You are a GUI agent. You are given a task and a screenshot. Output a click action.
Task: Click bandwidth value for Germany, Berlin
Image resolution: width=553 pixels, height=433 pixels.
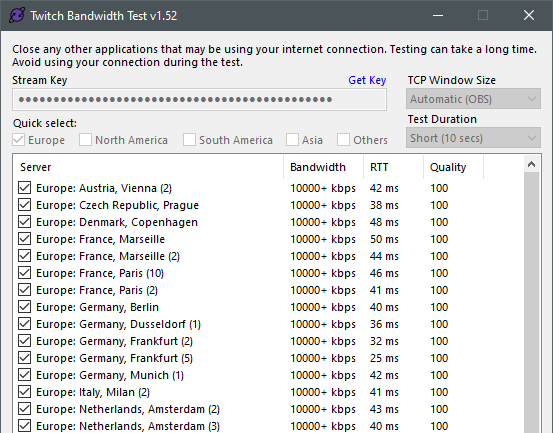click(323, 307)
